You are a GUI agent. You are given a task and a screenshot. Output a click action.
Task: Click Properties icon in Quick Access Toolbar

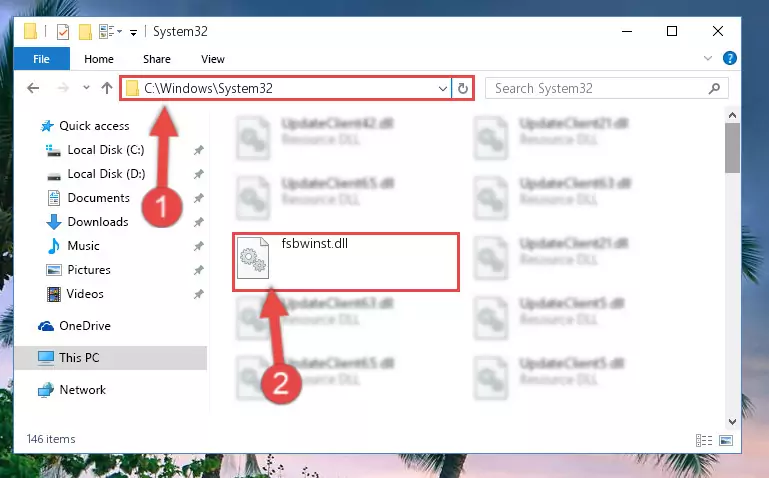pos(63,32)
